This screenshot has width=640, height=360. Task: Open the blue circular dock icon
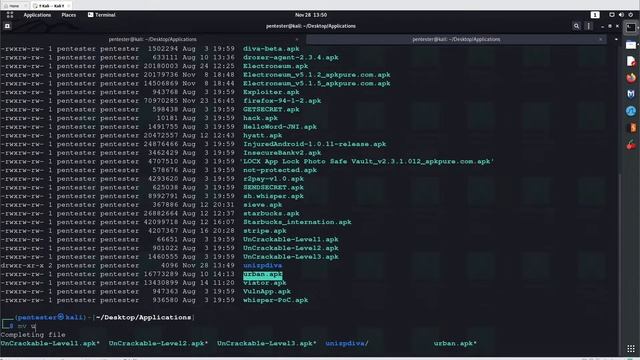[631, 111]
